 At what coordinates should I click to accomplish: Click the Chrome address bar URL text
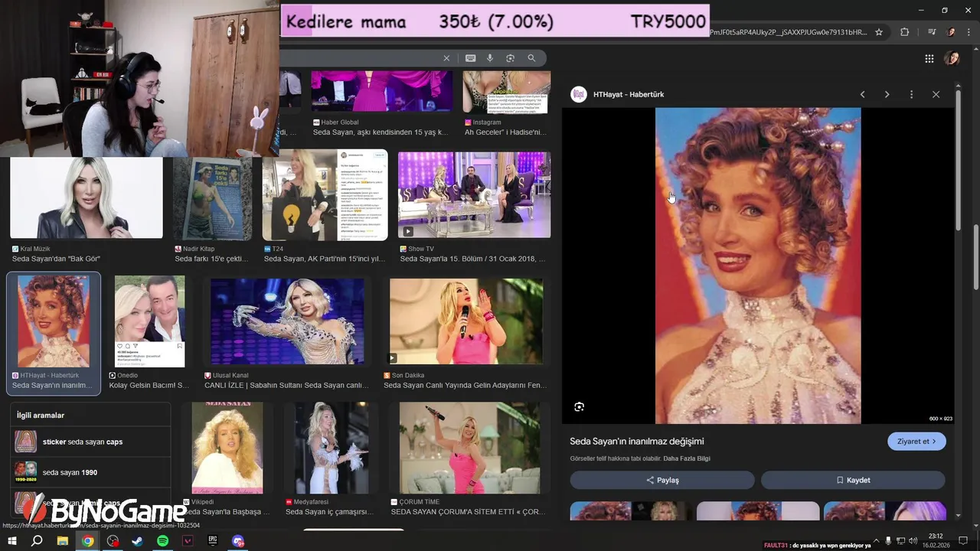coord(789,32)
